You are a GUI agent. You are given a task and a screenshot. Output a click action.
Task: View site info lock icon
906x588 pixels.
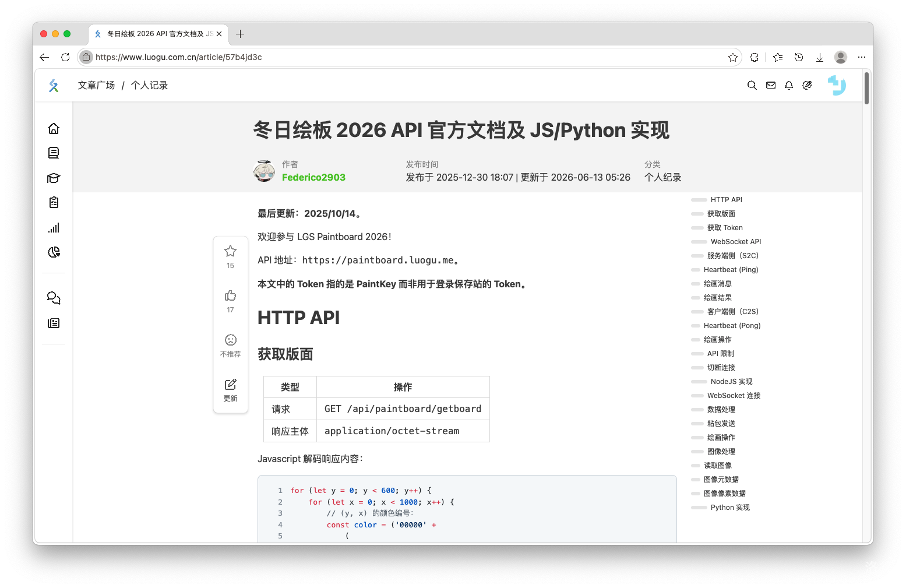[86, 57]
